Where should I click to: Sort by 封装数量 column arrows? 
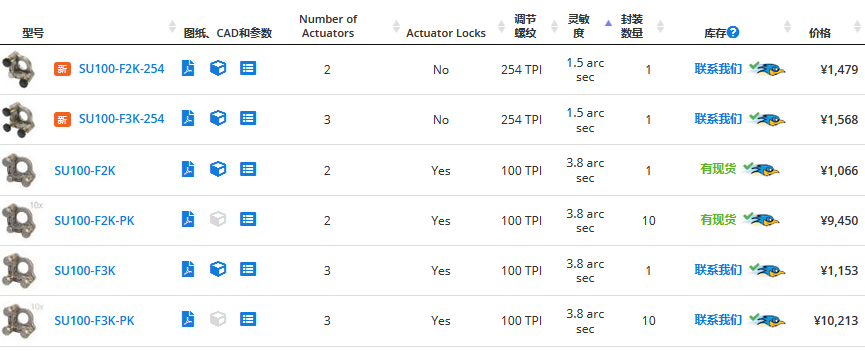tap(660, 26)
